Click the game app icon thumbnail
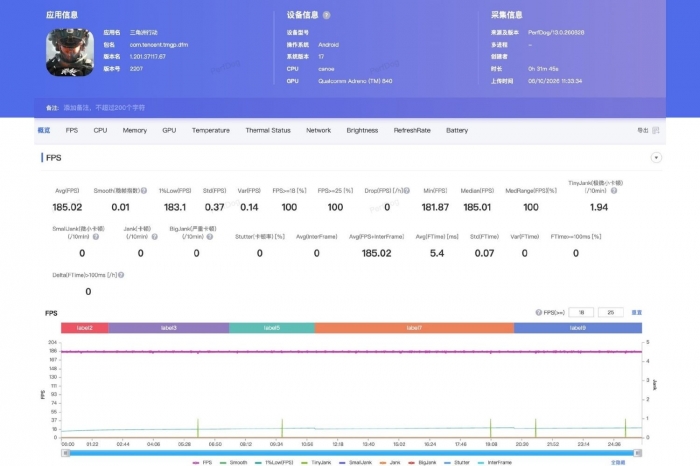700x466 pixels. pyautogui.click(x=70, y=52)
